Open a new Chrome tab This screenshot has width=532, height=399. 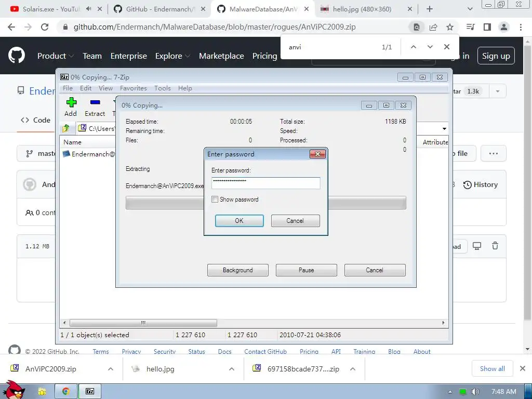(430, 9)
